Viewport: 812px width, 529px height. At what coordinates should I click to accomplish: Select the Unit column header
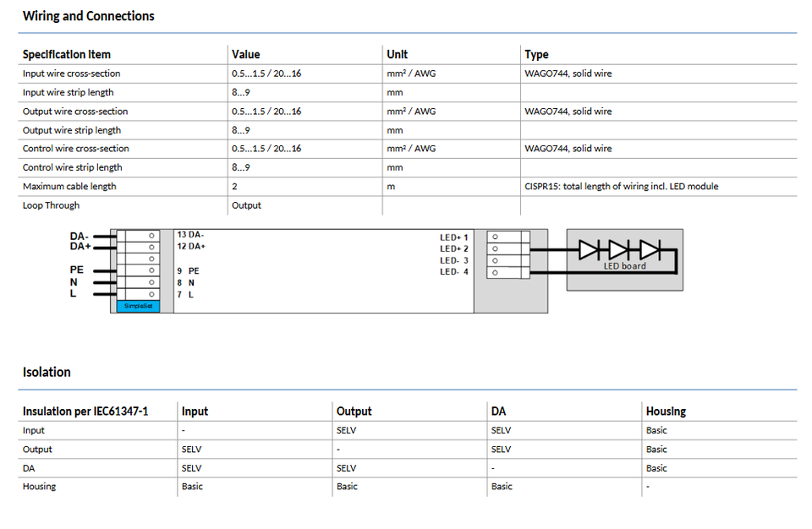pyautogui.click(x=397, y=54)
